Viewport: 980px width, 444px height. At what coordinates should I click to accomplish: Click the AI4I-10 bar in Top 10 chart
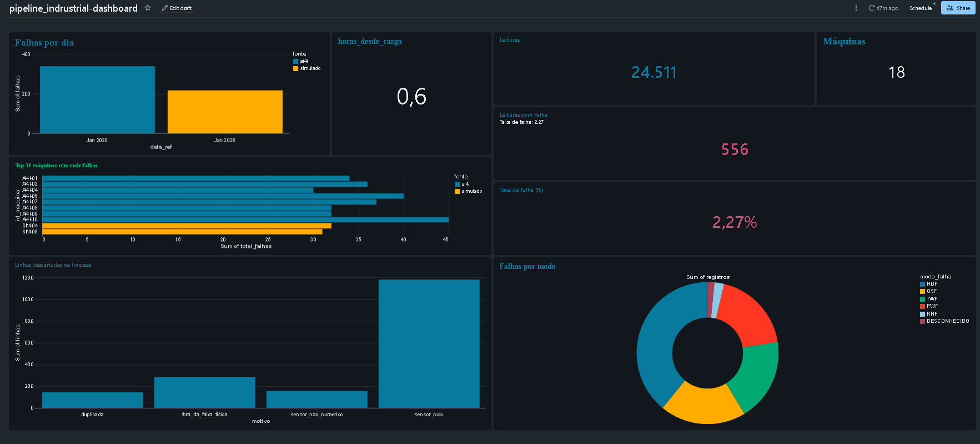pos(245,219)
